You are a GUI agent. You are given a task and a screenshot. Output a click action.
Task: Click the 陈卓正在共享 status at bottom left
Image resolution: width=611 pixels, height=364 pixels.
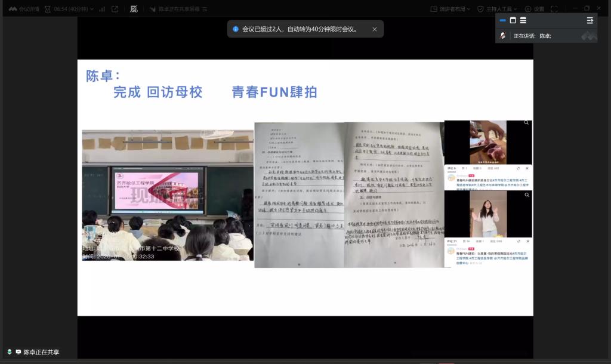(x=36, y=352)
